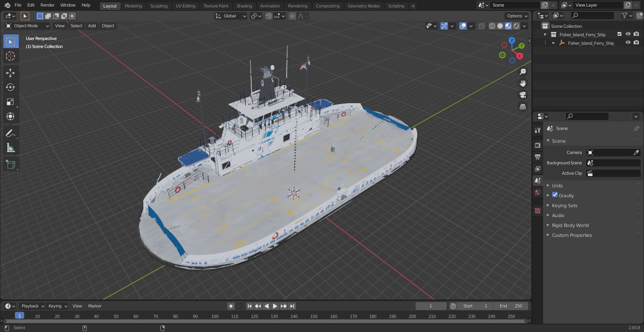The width and height of the screenshot is (644, 332).
Task: Select the Transform tool
Action: pyautogui.click(x=10, y=116)
